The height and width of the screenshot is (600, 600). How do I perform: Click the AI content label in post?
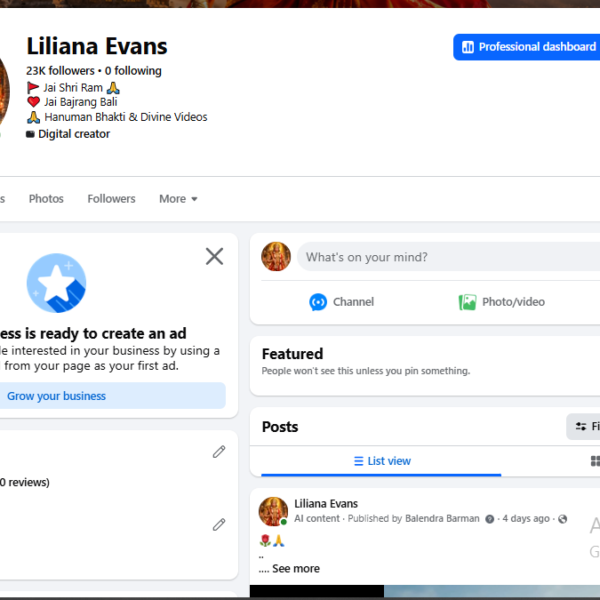click(317, 518)
